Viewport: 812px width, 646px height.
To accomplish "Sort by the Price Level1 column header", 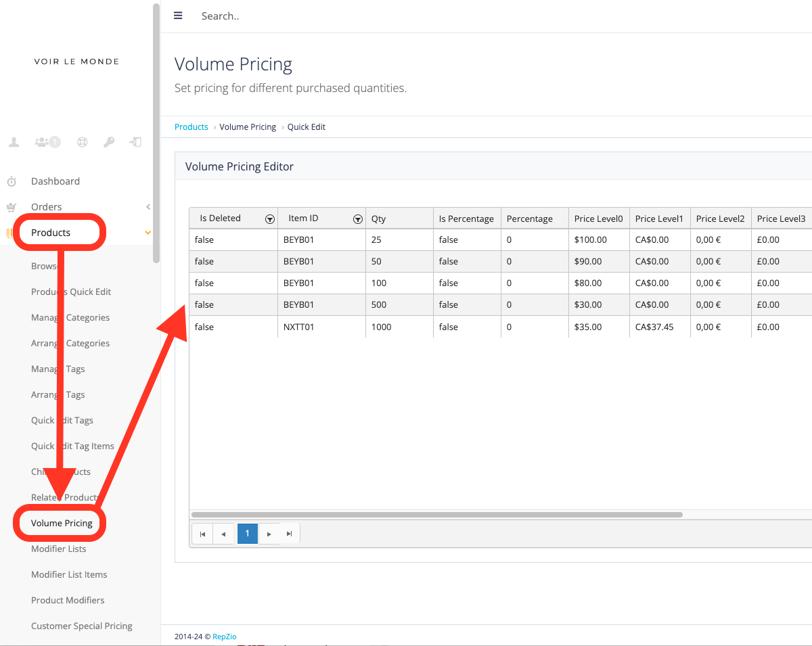I will pyautogui.click(x=660, y=218).
